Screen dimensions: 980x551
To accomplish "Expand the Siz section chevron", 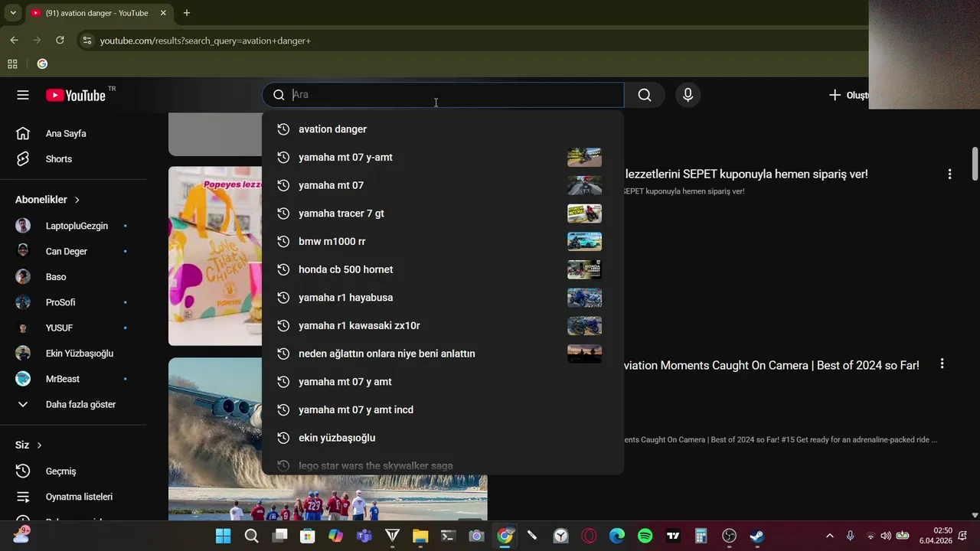I will pos(39,445).
